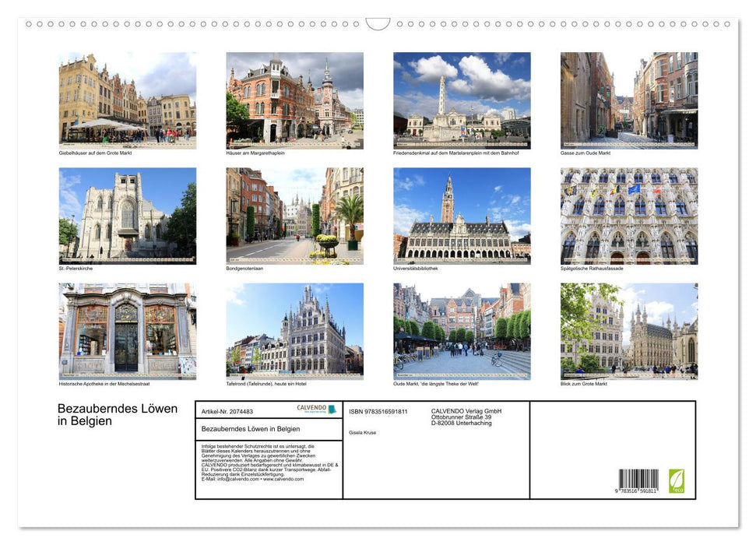The image size is (756, 545).
Task: Open the Spätgotische Rathausfassade photo
Action: coord(628,216)
